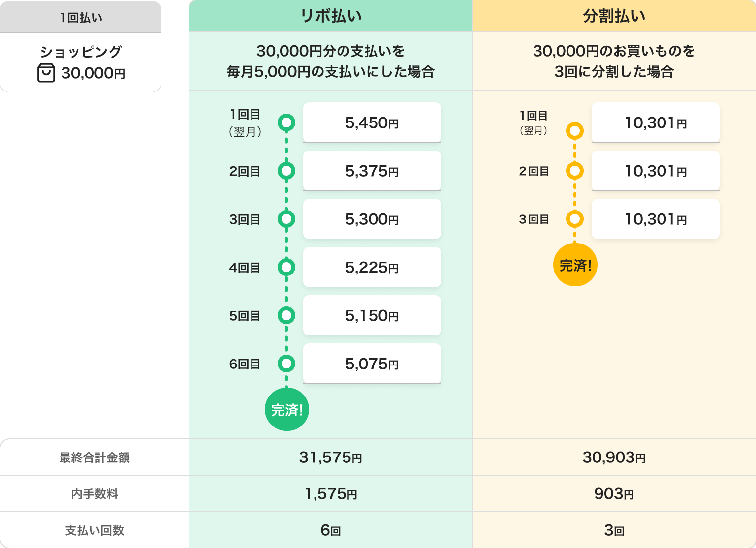756x548 pixels.
Task: Select the 分割払い column header
Action: tap(614, 16)
